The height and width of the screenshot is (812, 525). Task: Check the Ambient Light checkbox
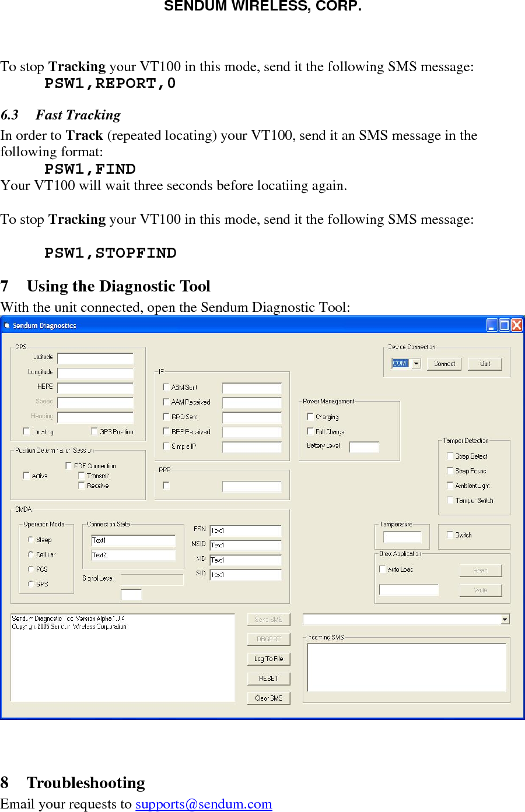coord(450,485)
